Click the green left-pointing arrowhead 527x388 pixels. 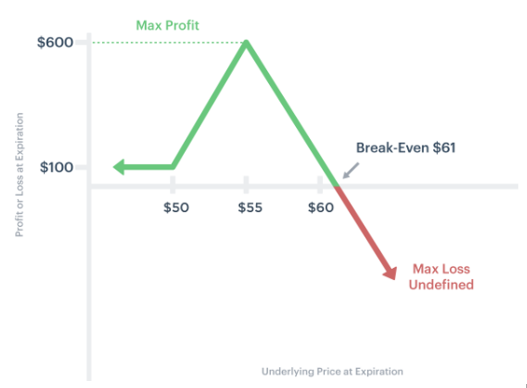pos(119,167)
